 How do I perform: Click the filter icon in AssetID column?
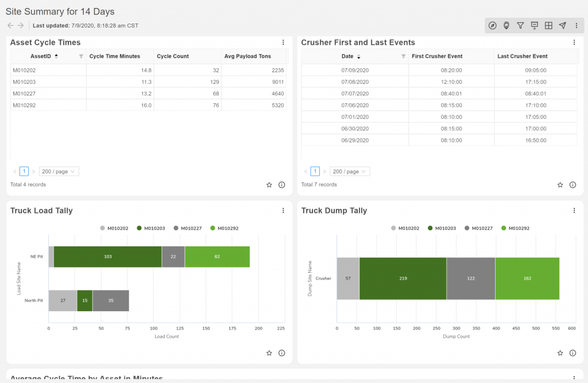pyautogui.click(x=80, y=56)
